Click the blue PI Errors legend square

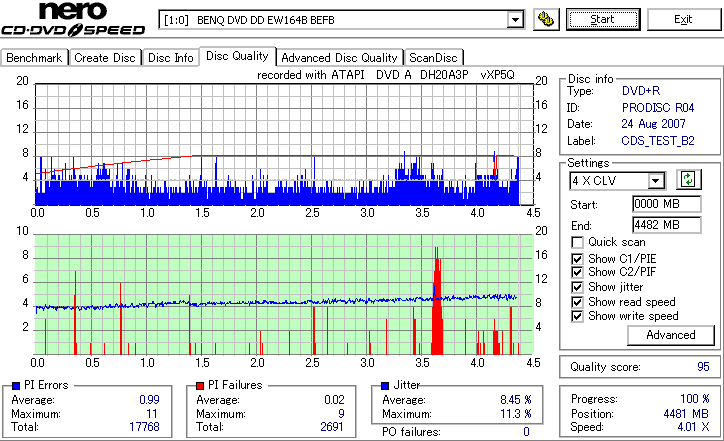click(x=16, y=386)
